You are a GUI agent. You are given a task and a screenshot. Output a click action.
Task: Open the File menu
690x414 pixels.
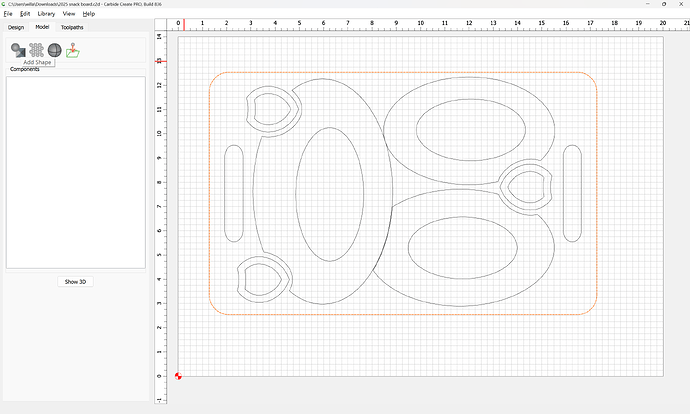[x=8, y=14]
